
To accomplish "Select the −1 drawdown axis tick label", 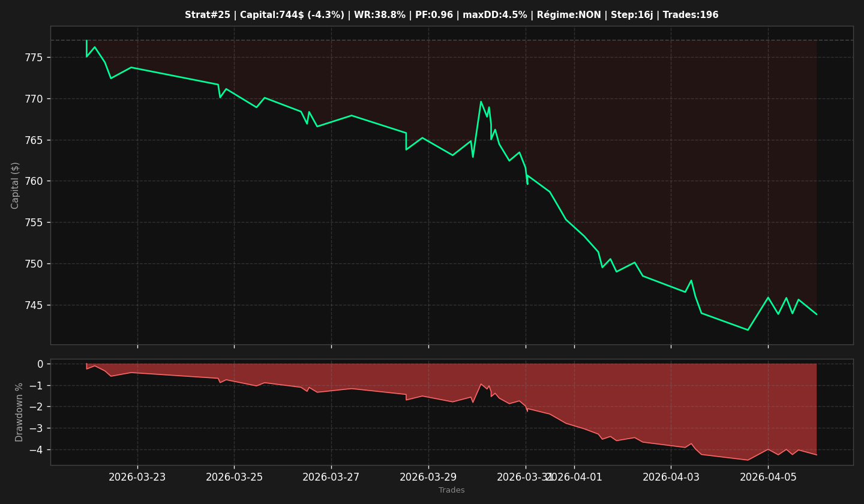I will (36, 386).
